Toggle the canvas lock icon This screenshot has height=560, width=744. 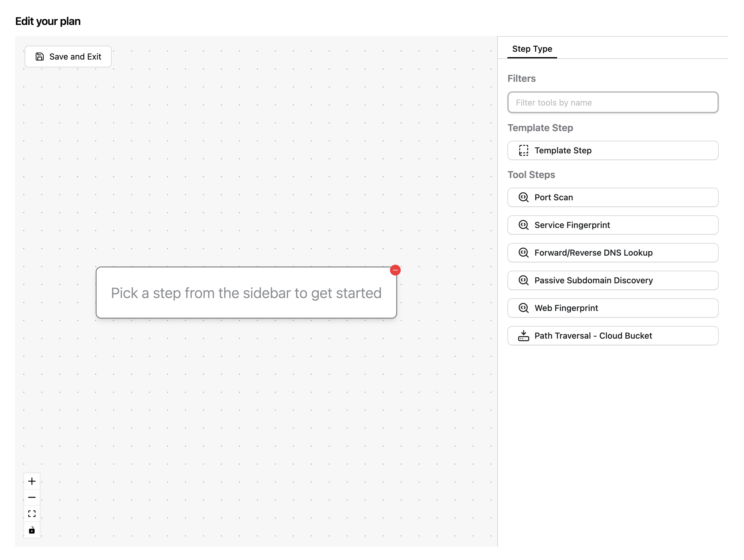click(32, 530)
